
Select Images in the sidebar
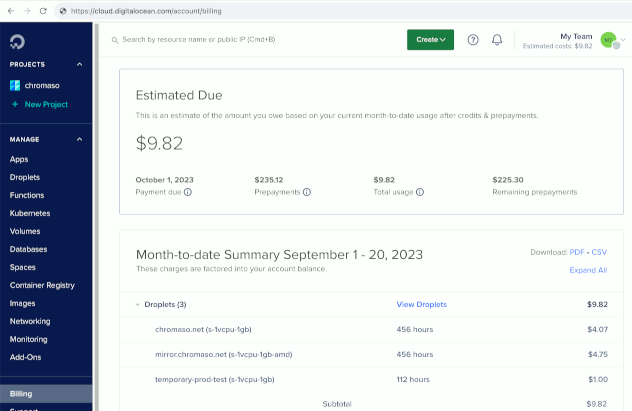tap(23, 303)
